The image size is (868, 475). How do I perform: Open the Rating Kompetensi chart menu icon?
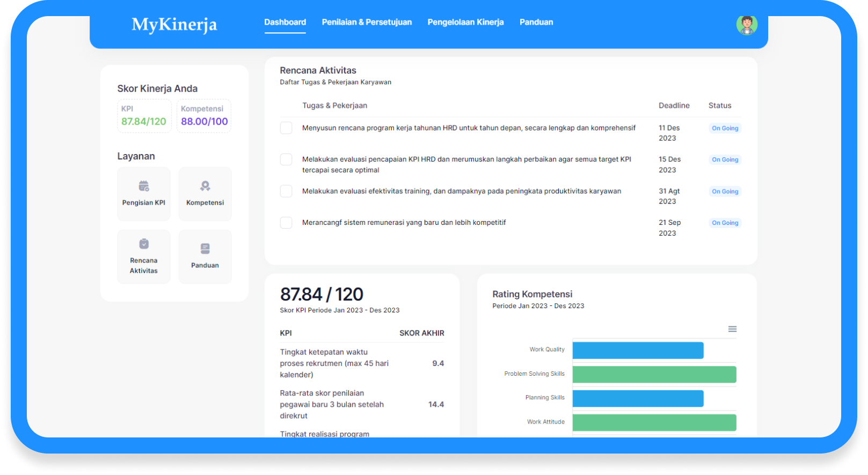[732, 329]
